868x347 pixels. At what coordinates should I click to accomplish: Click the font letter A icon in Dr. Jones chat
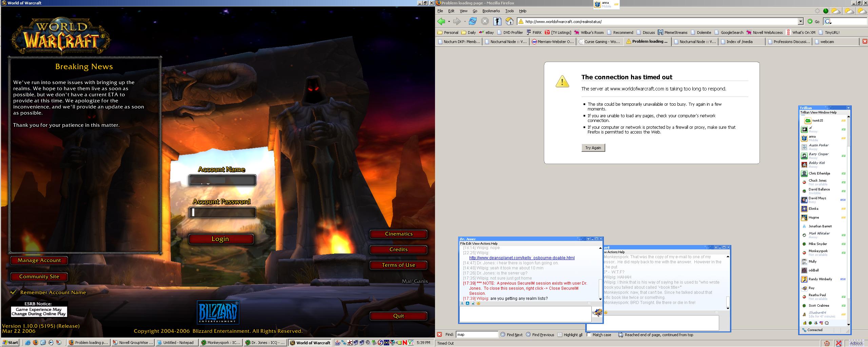[x=462, y=303]
